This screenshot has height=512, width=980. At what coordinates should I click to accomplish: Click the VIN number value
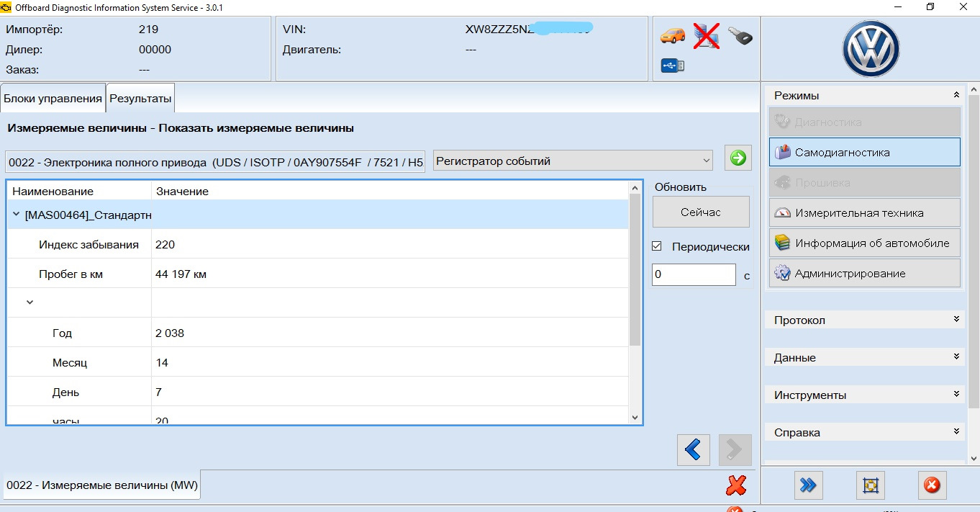[528, 30]
